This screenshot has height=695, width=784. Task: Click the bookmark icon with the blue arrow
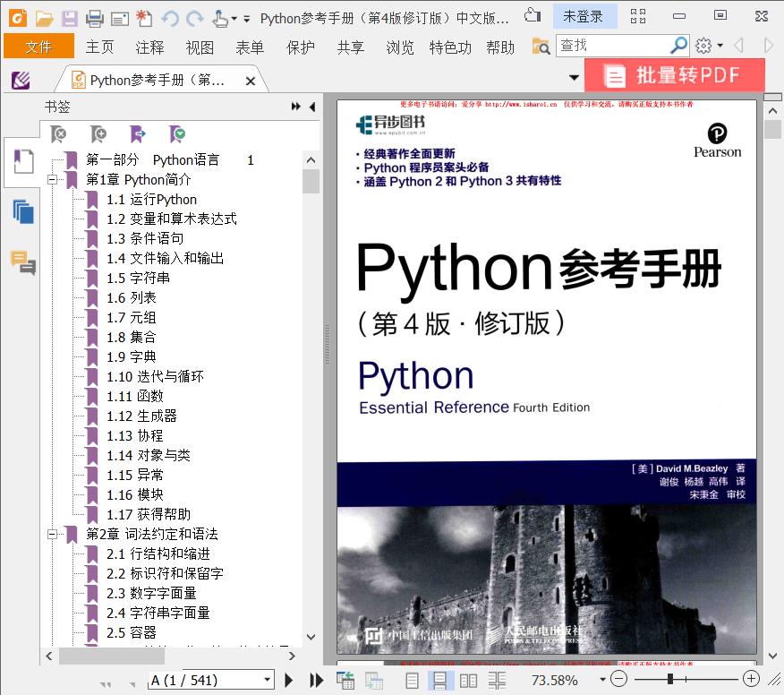click(138, 134)
